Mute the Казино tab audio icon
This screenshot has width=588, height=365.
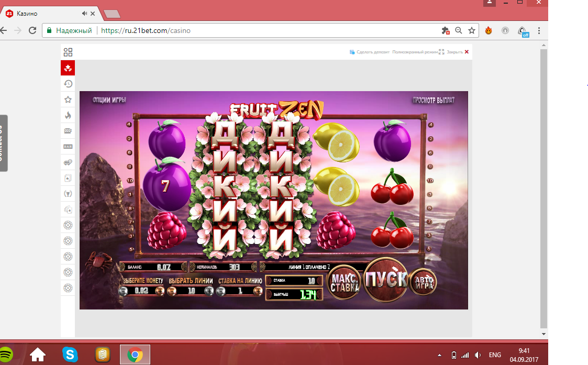[x=84, y=14]
